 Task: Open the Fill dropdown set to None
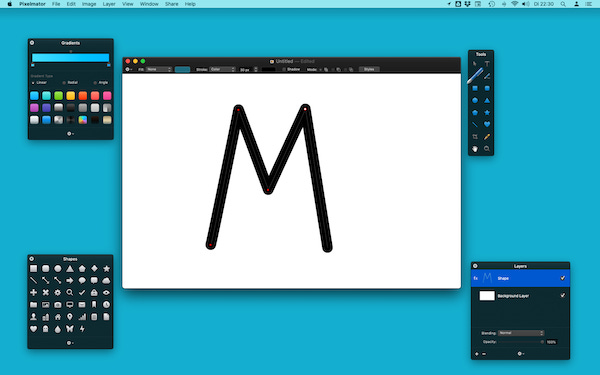[x=158, y=69]
